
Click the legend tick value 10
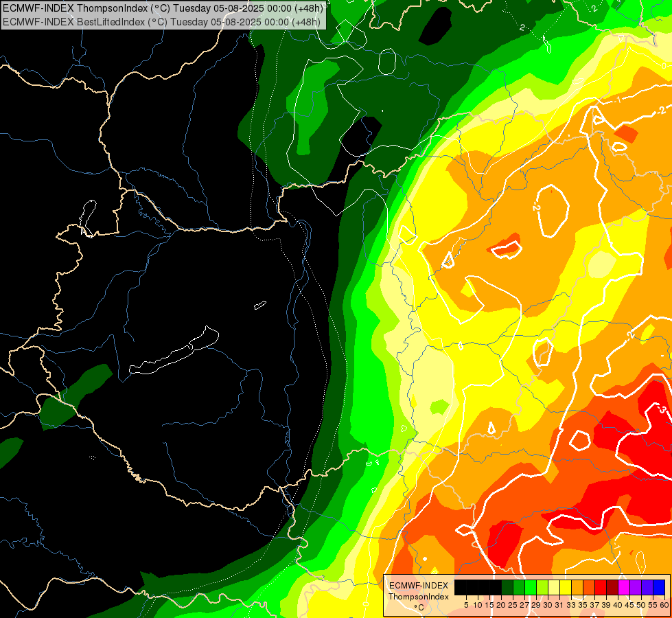tap(478, 605)
